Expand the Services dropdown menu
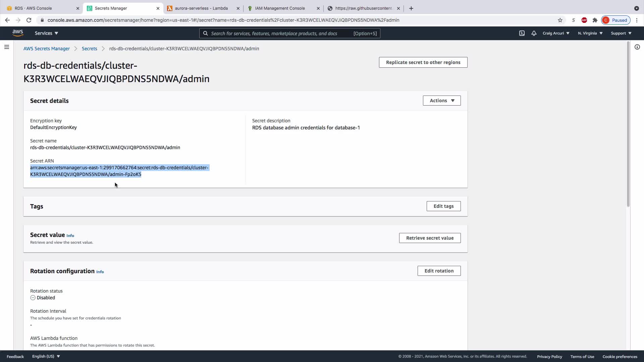Image resolution: width=644 pixels, height=362 pixels. click(46, 33)
